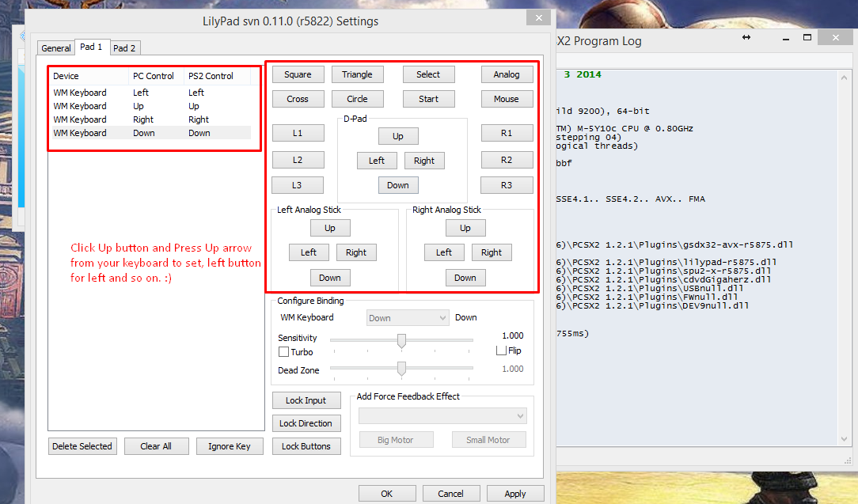Image resolution: width=858 pixels, height=504 pixels.
Task: Click Program Log scrollbar down arrow
Action: 845,439
